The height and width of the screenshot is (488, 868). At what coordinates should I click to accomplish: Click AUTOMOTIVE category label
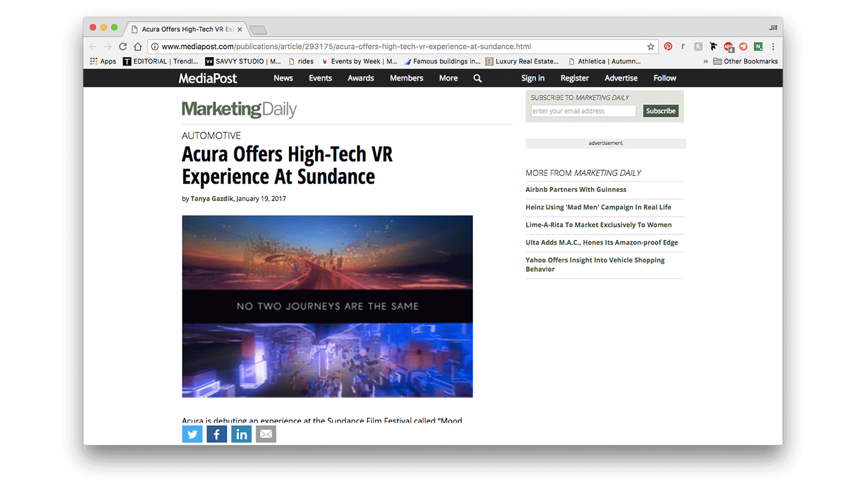click(211, 135)
